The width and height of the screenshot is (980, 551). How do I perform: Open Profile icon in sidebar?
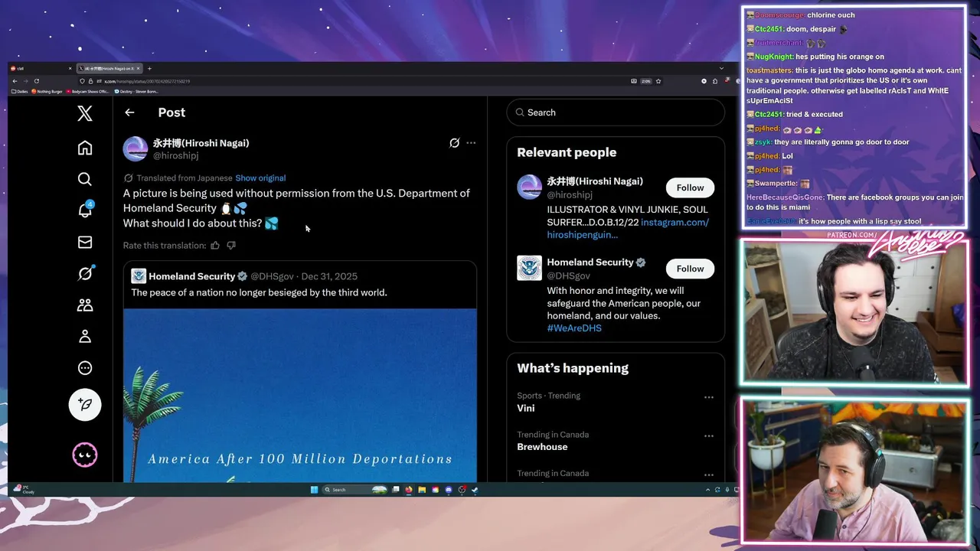(85, 336)
